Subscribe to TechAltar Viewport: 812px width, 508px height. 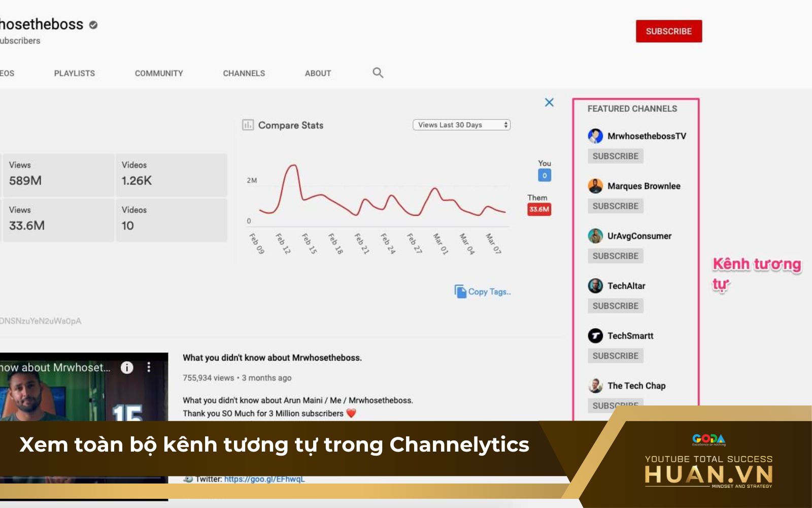[616, 306]
